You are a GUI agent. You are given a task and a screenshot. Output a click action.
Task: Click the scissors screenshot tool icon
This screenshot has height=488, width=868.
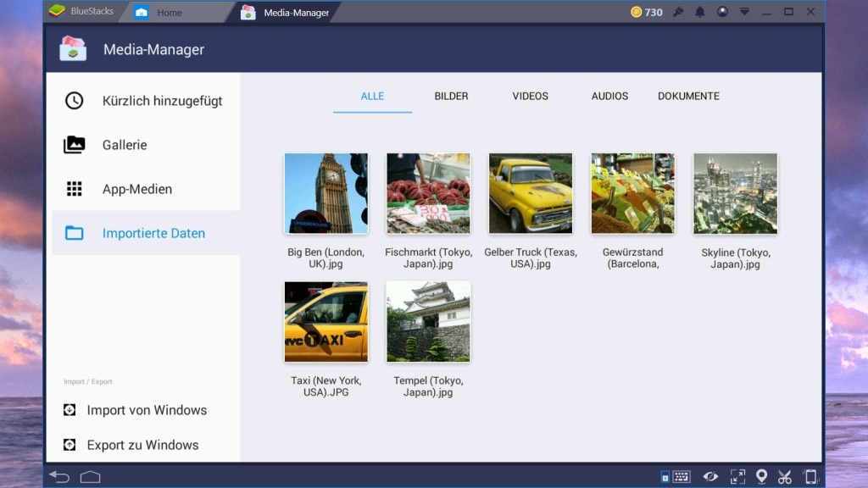[786, 476]
